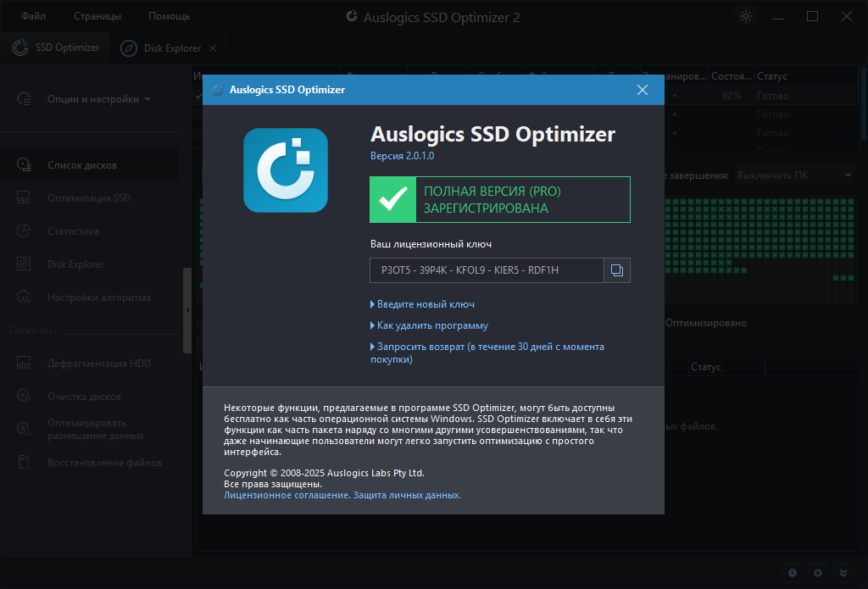Open the Выключить ПК dropdown
Screen dimensions: 868x589
coord(793,175)
